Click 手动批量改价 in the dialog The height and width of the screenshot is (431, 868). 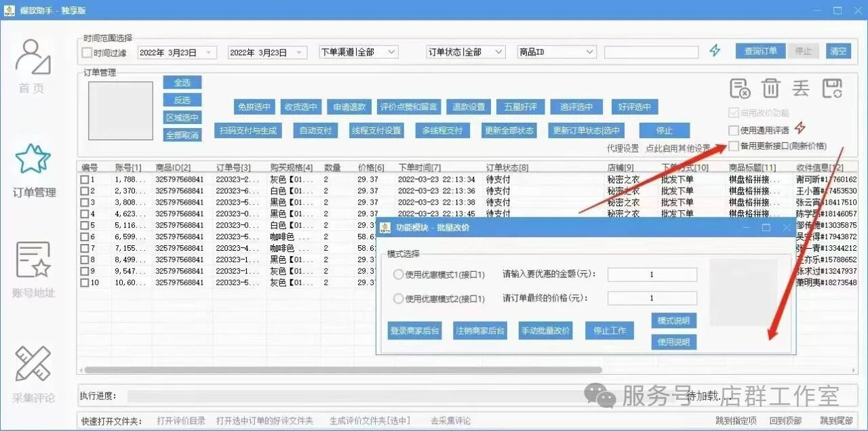click(x=545, y=331)
